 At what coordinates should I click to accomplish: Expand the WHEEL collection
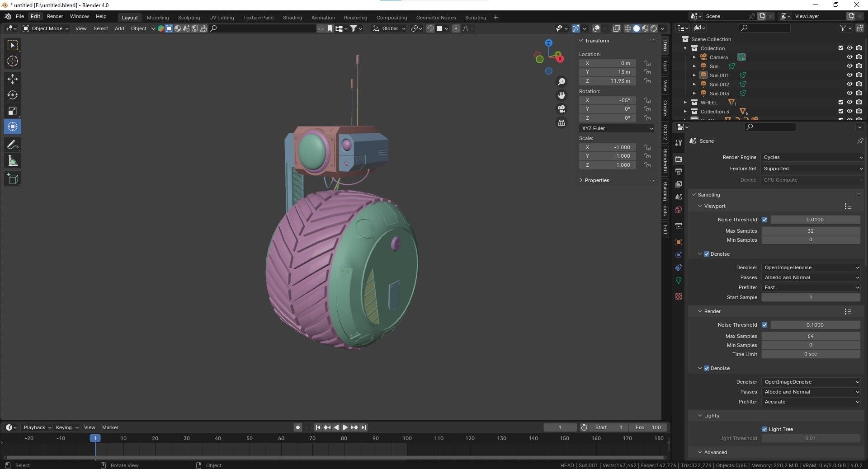(x=685, y=103)
